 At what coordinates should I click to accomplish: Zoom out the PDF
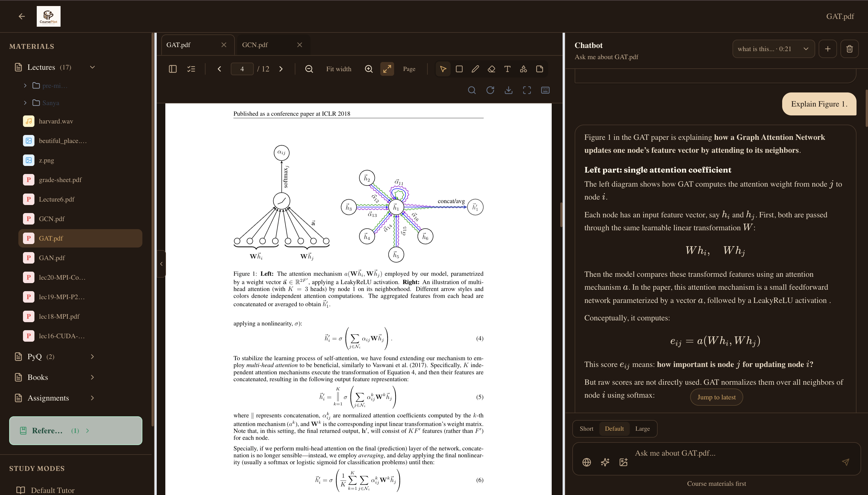click(309, 69)
